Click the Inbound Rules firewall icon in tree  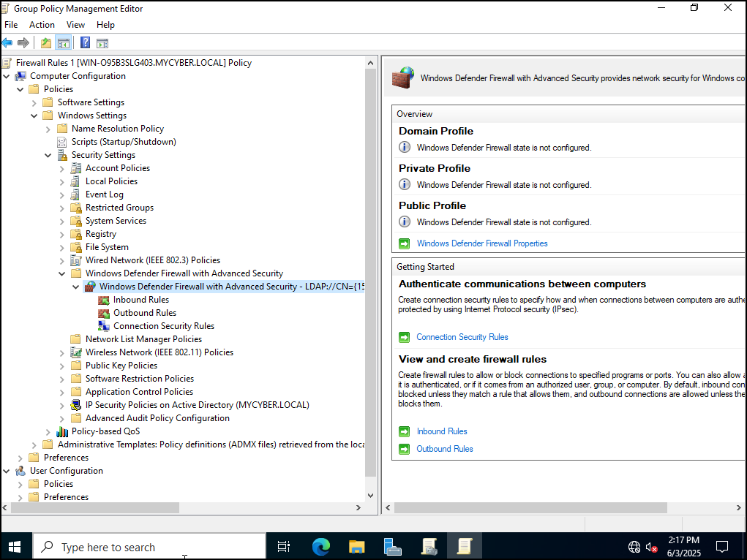(x=103, y=300)
